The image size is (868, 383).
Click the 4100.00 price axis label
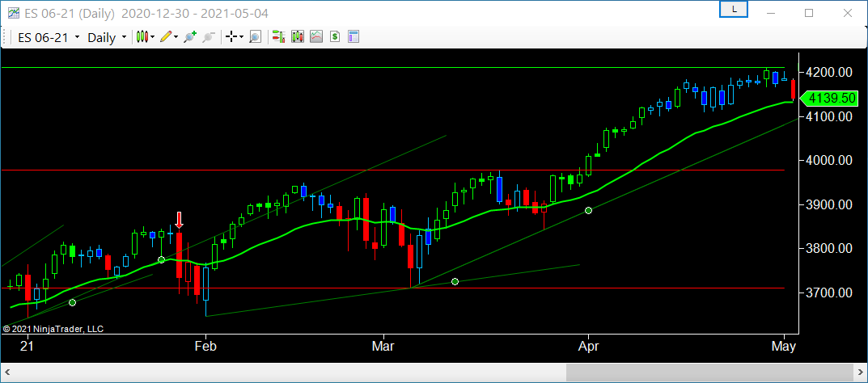pyautogui.click(x=829, y=116)
